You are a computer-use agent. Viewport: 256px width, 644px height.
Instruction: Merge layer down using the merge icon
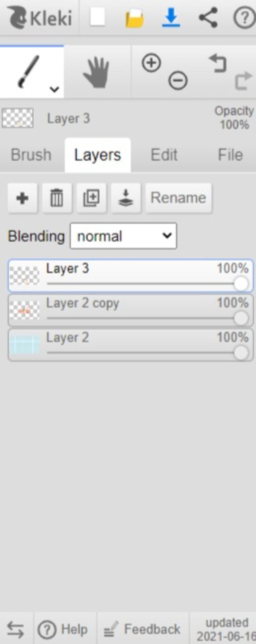(x=126, y=198)
